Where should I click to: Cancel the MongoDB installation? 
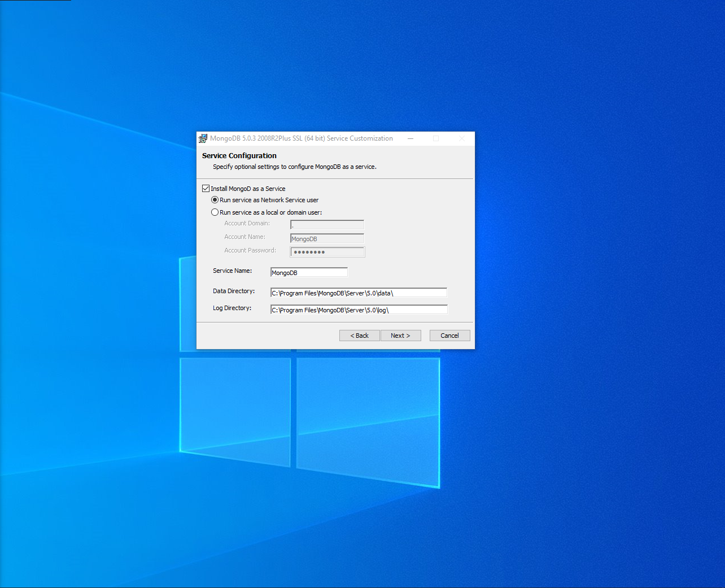450,336
